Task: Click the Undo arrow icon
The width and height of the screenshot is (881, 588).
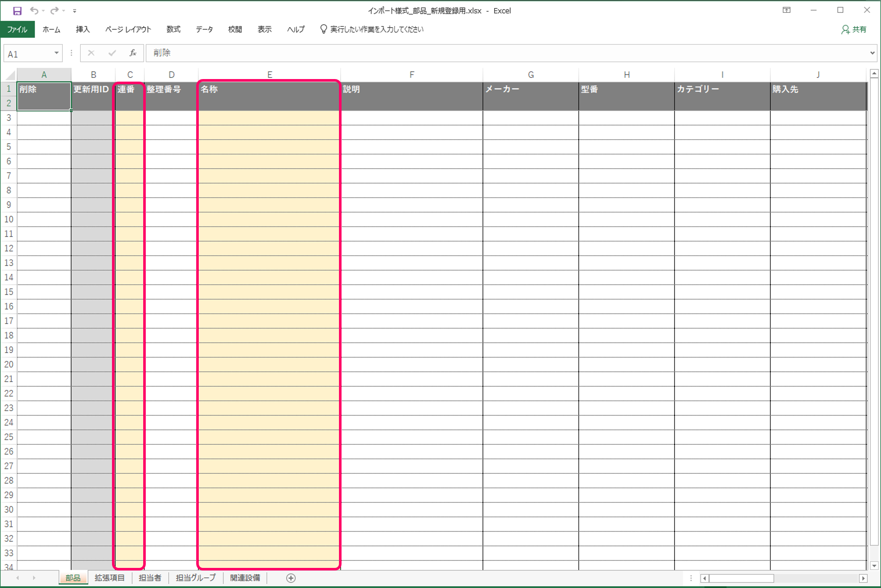Action: pyautogui.click(x=34, y=11)
